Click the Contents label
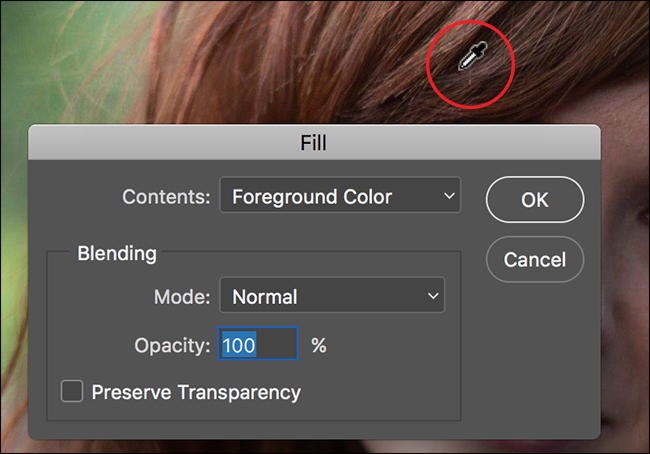650x454 pixels. click(166, 197)
